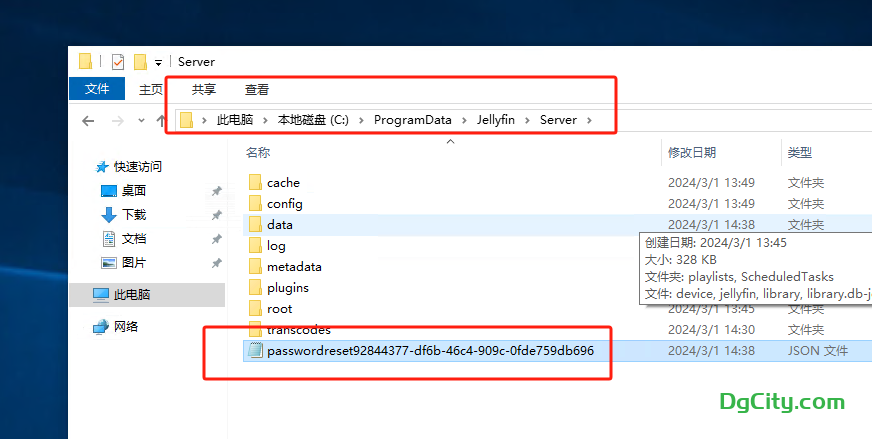Open 下载 in quick access
This screenshot has height=439, width=872.
click(133, 215)
